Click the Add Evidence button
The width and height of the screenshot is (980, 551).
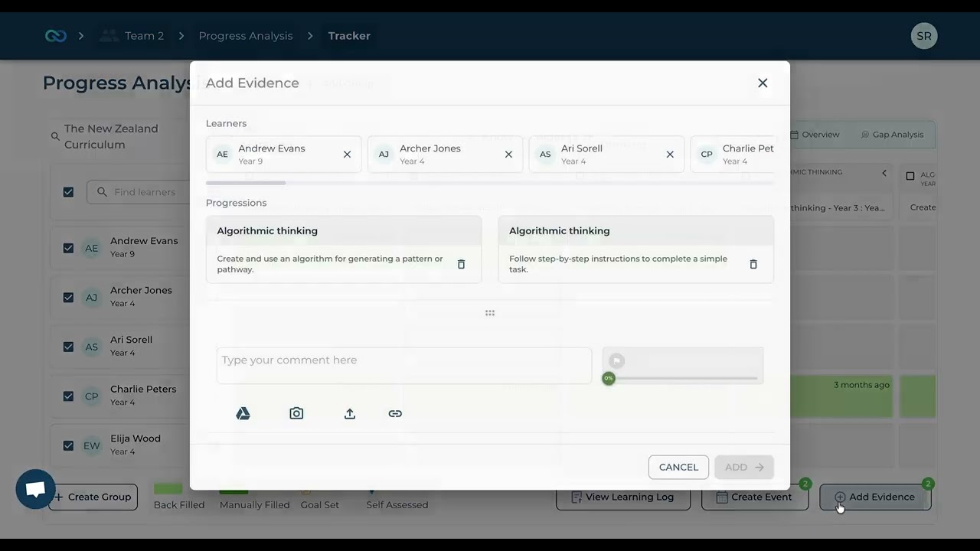[875, 497]
